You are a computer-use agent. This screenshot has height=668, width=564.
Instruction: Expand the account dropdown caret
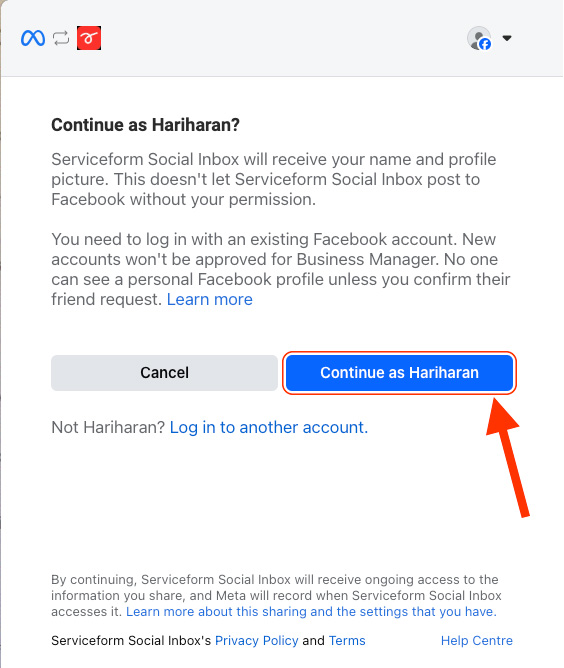[x=507, y=38]
